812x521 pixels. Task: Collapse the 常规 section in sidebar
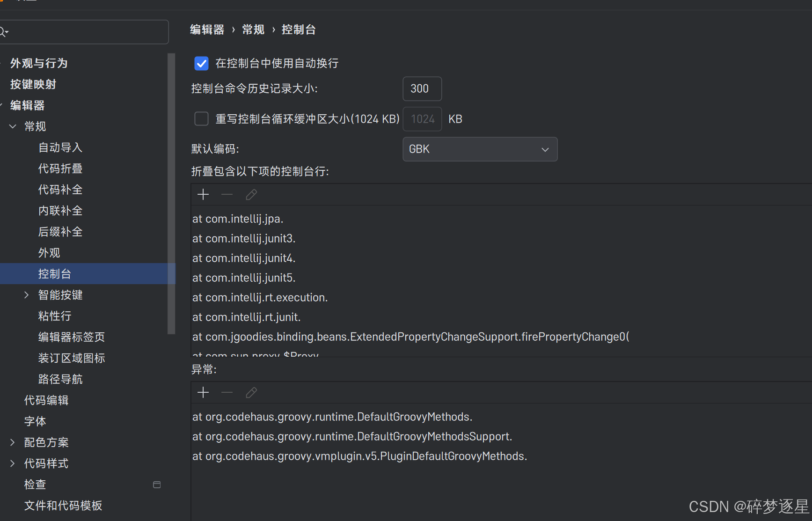click(12, 126)
